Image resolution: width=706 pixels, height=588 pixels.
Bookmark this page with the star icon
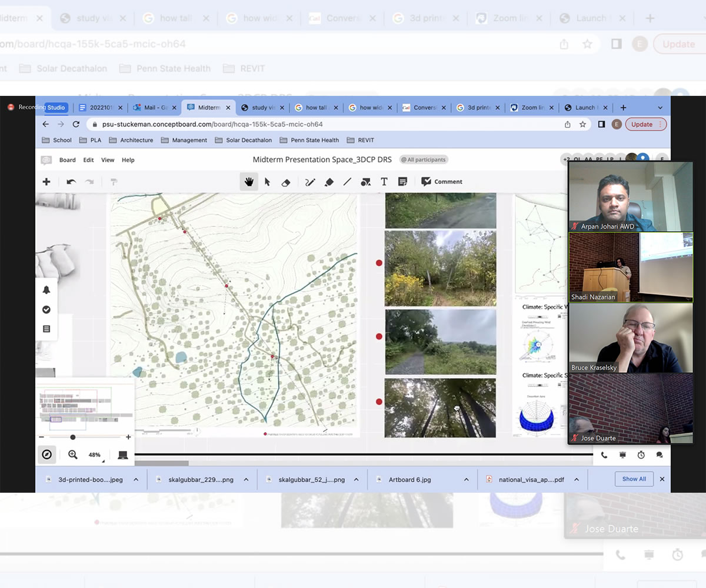[582, 124]
